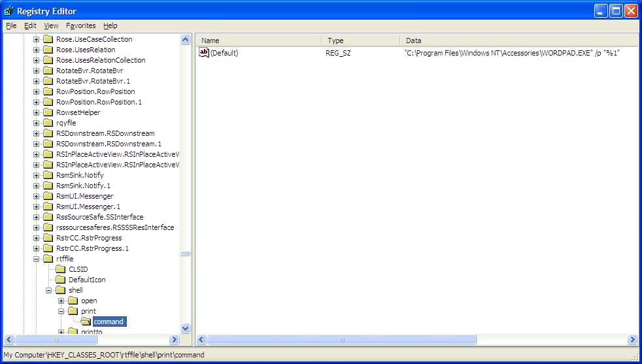Expand the RstrCC.RstrProgress key
642x364 pixels.
point(37,238)
